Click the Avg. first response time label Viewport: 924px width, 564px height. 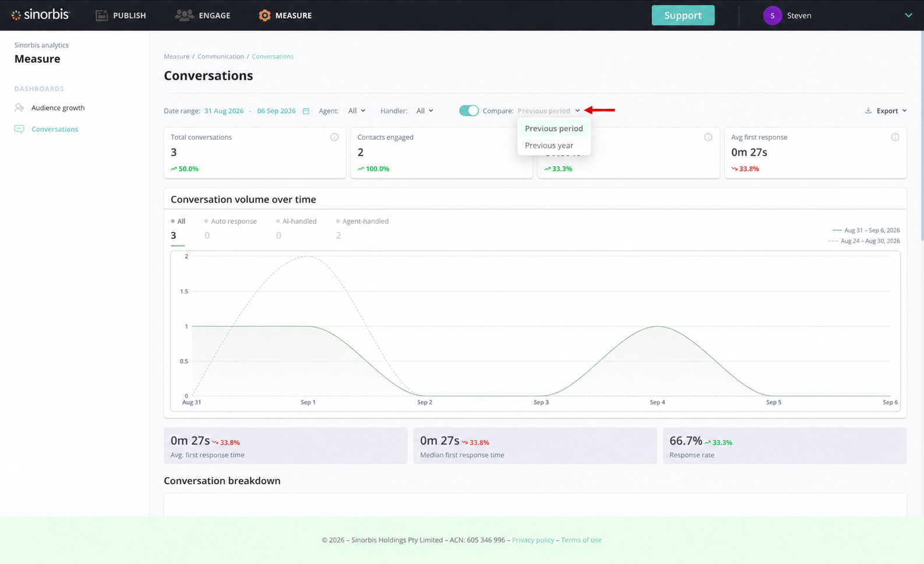tap(207, 455)
